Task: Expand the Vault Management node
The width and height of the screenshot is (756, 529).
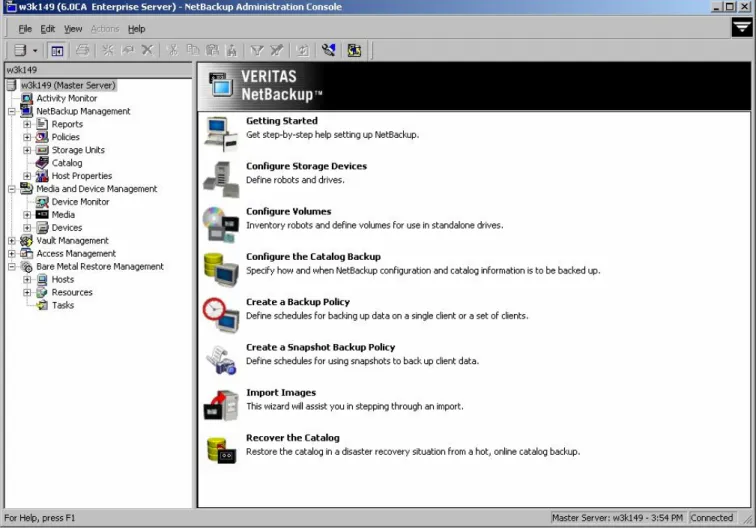Action: click(12, 241)
